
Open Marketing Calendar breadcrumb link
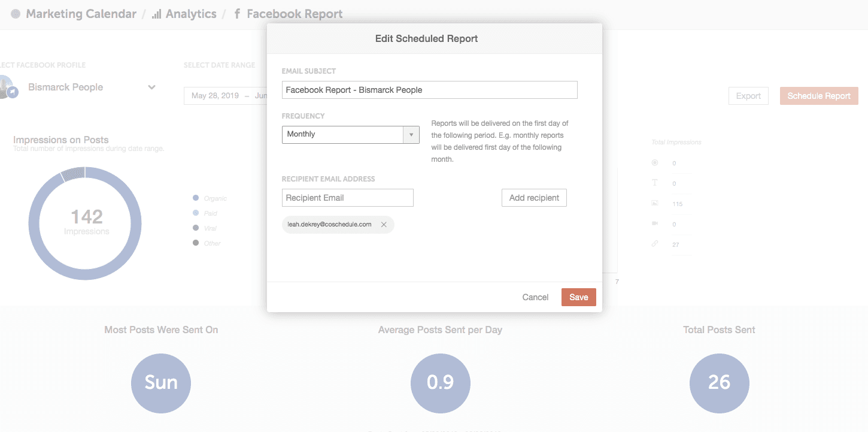pos(81,14)
